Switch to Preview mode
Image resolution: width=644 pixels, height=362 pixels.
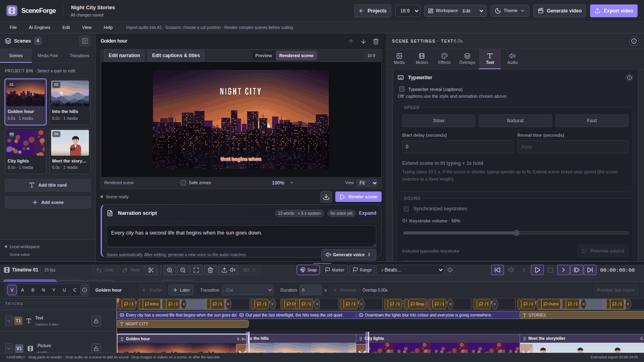[264, 56]
